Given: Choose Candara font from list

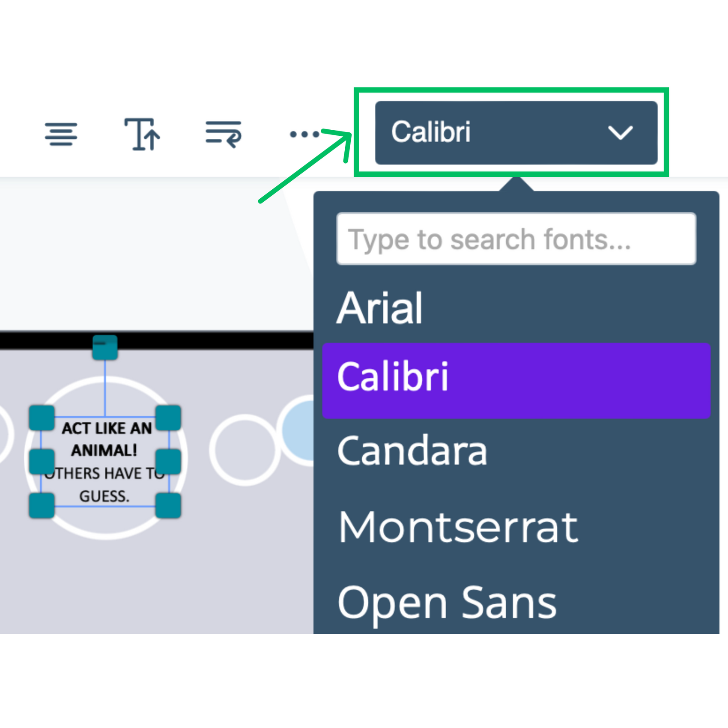Looking at the screenshot, I should [412, 451].
